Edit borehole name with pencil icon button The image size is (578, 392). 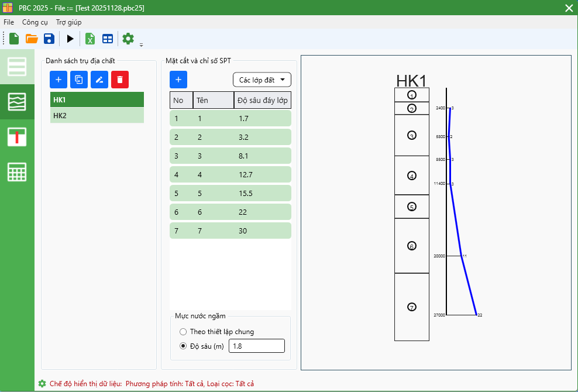99,80
